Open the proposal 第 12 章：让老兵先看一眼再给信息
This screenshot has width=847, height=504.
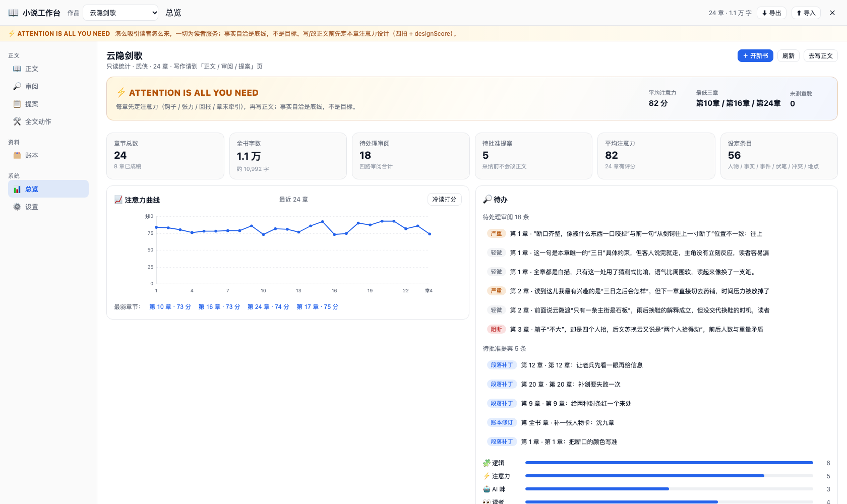(656, 365)
